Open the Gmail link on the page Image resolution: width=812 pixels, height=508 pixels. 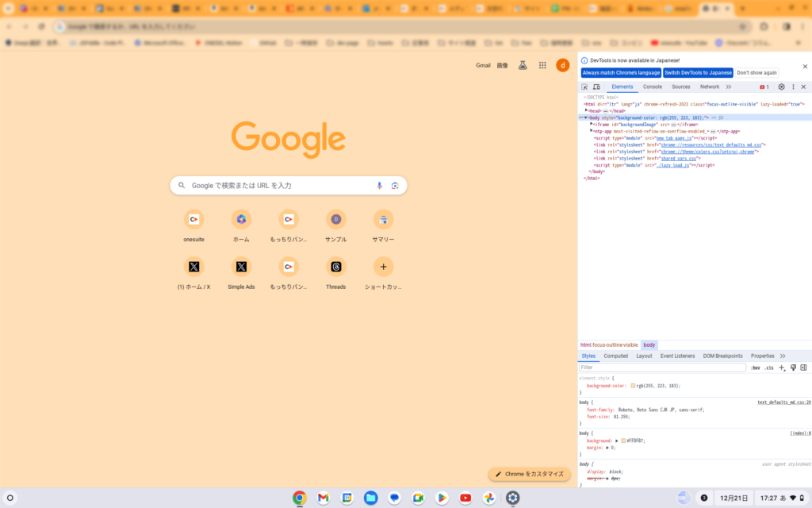click(483, 65)
